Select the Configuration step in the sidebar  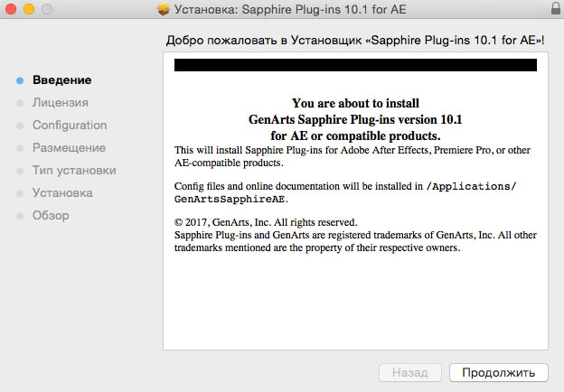point(70,126)
